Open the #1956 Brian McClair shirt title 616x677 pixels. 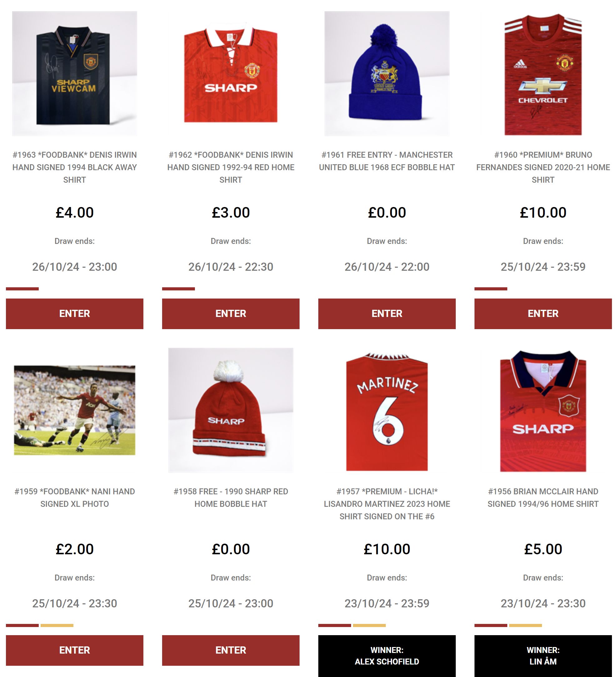tap(543, 498)
